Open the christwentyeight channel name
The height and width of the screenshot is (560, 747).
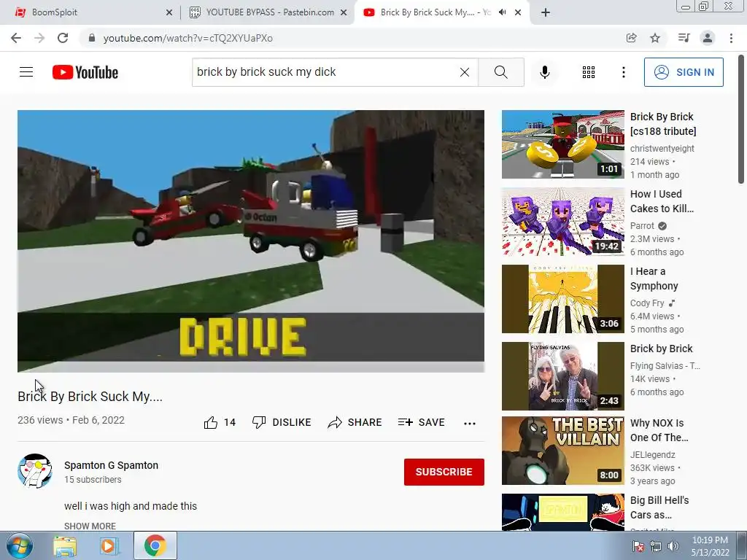click(x=662, y=149)
